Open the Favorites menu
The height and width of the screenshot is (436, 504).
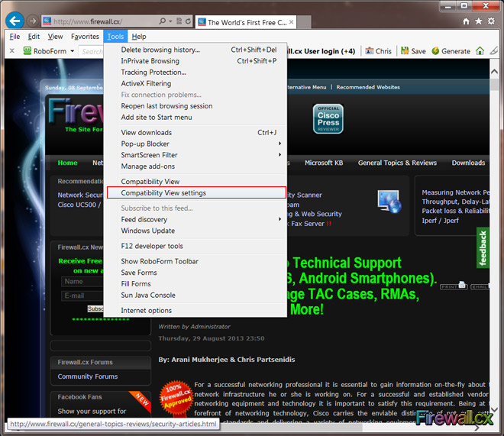pyautogui.click(x=85, y=37)
